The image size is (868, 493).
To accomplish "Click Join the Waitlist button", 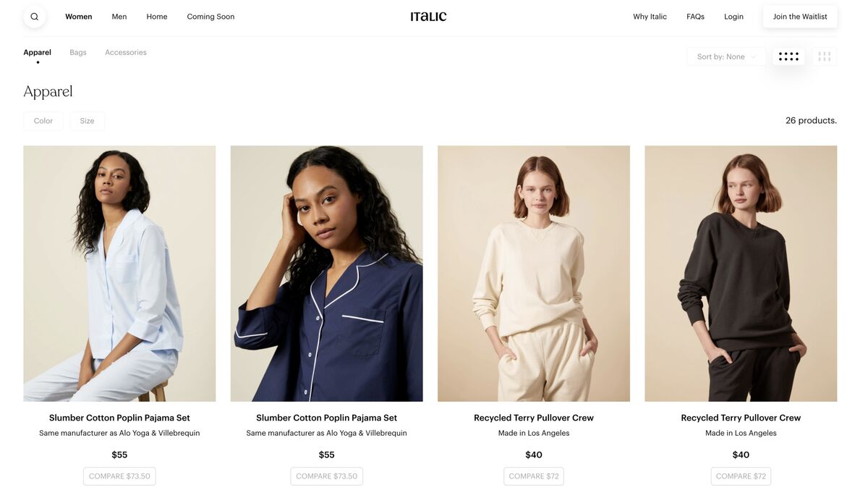I will point(800,17).
